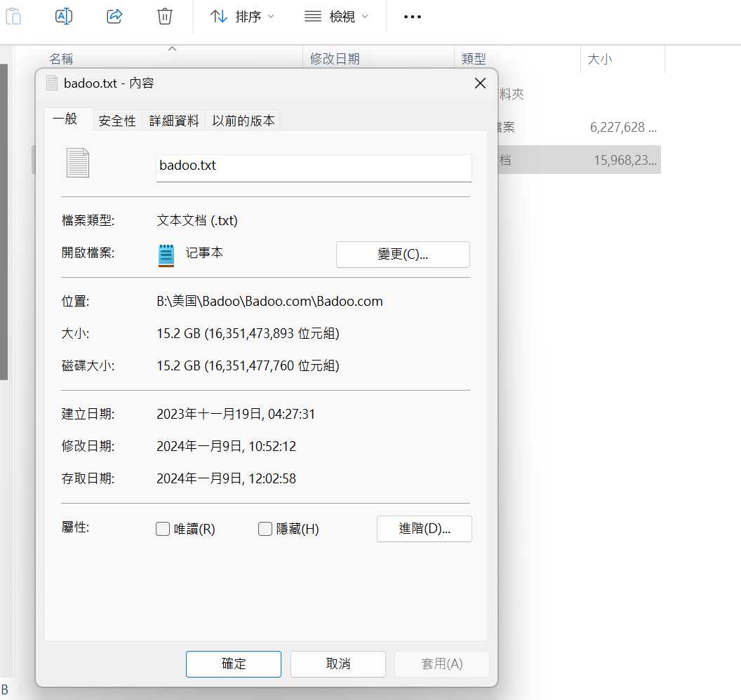The image size is (741, 700).
Task: Open the three-dot more options menu
Action: coord(412,17)
